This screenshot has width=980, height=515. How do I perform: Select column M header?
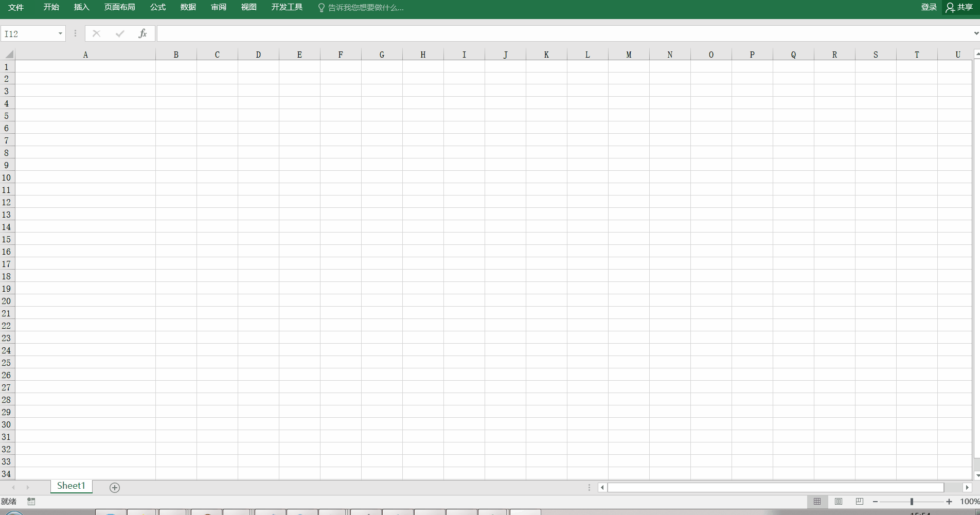pos(629,55)
